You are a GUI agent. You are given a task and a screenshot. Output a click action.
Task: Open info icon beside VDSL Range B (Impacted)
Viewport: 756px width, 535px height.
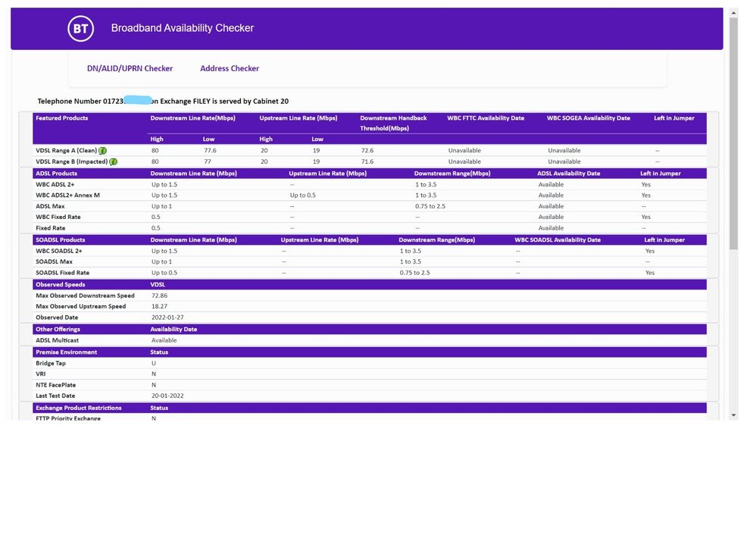coord(113,162)
